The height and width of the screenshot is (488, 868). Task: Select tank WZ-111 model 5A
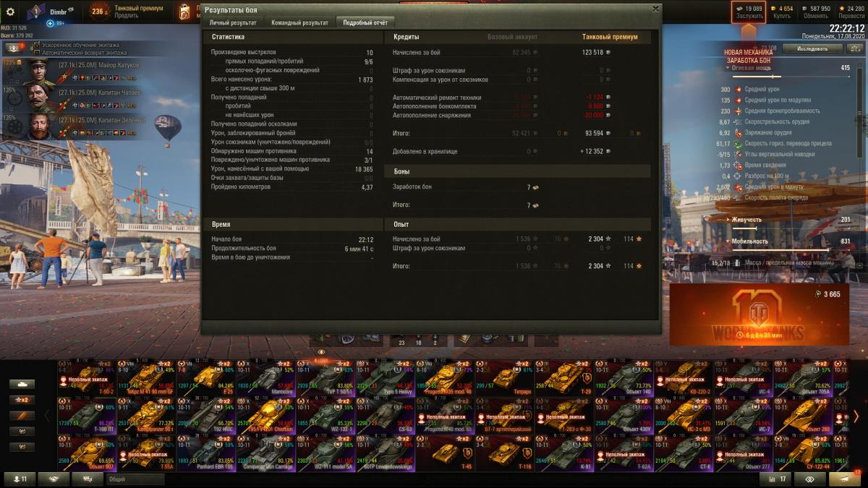pyautogui.click(x=325, y=453)
